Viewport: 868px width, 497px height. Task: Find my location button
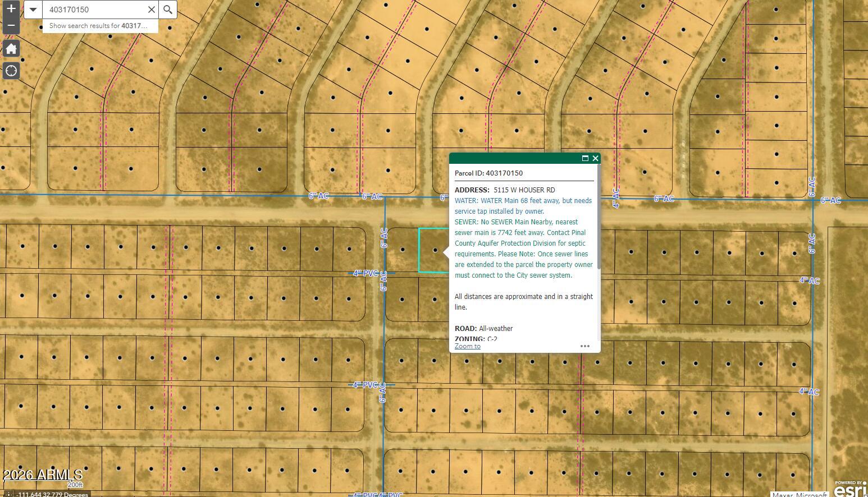[11, 71]
